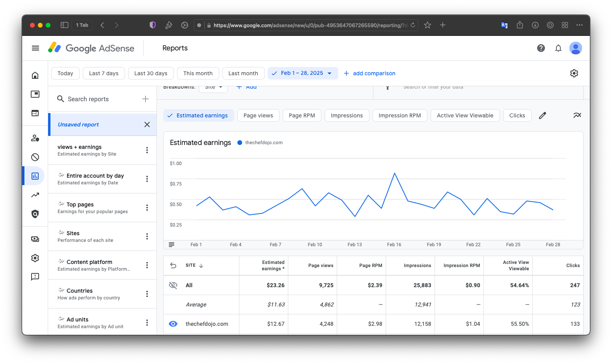612x364 pixels.
Task: Open the Help question mark icon
Action: [541, 48]
